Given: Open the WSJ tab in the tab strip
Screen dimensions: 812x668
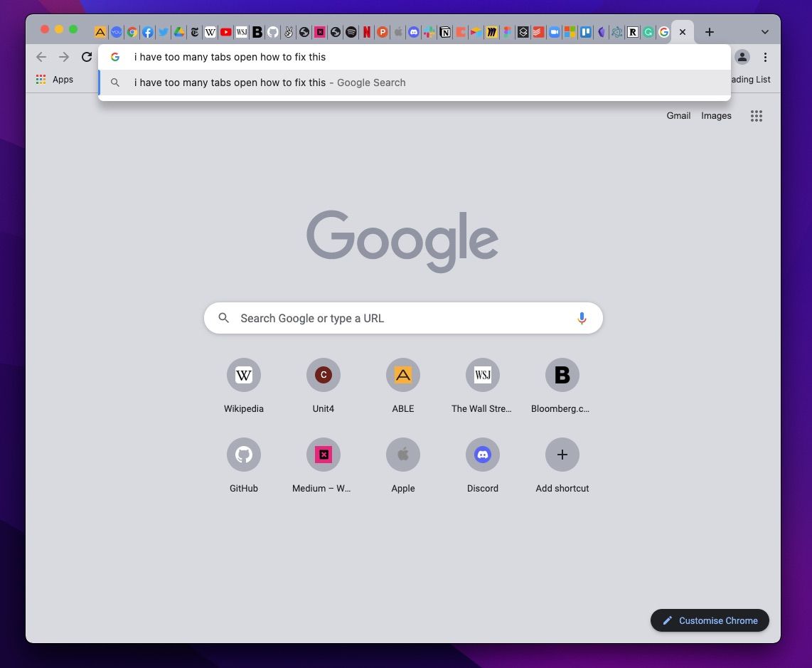Looking at the screenshot, I should tap(241, 32).
